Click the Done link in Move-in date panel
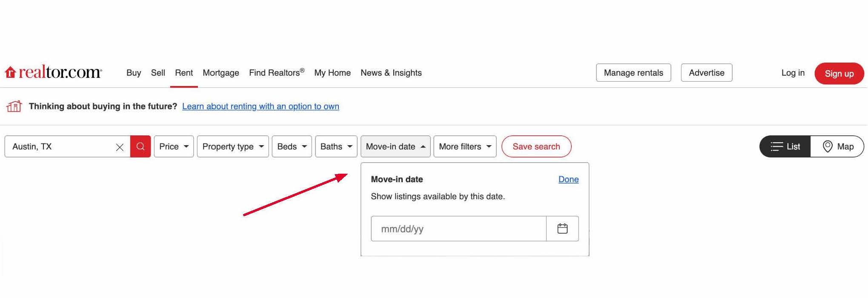868x298 pixels. point(568,179)
